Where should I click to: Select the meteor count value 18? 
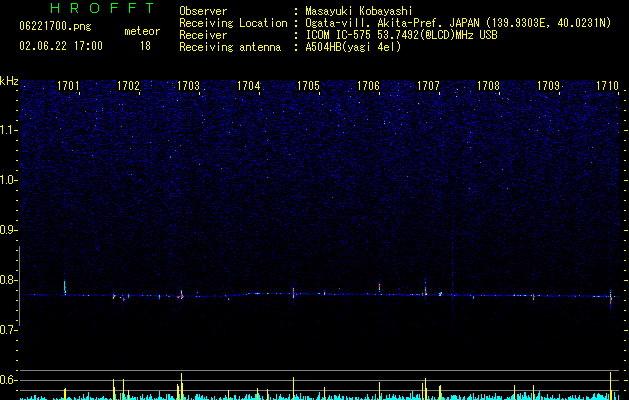click(145, 46)
